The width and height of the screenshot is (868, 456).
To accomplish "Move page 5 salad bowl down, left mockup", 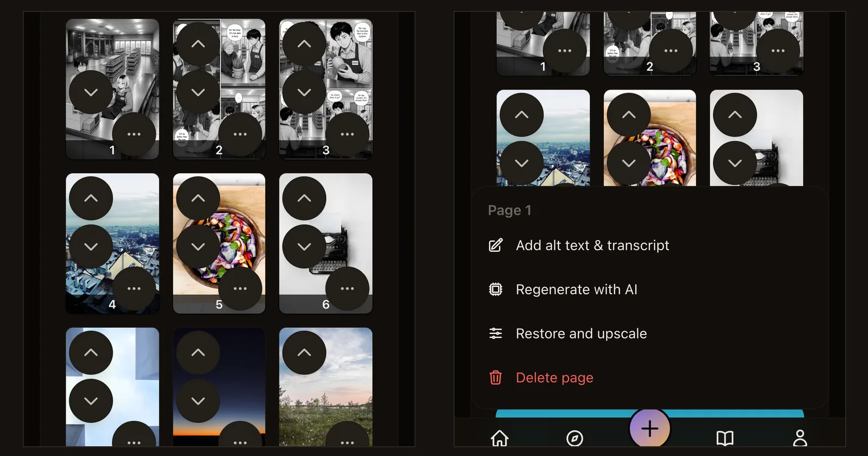I will 198,246.
